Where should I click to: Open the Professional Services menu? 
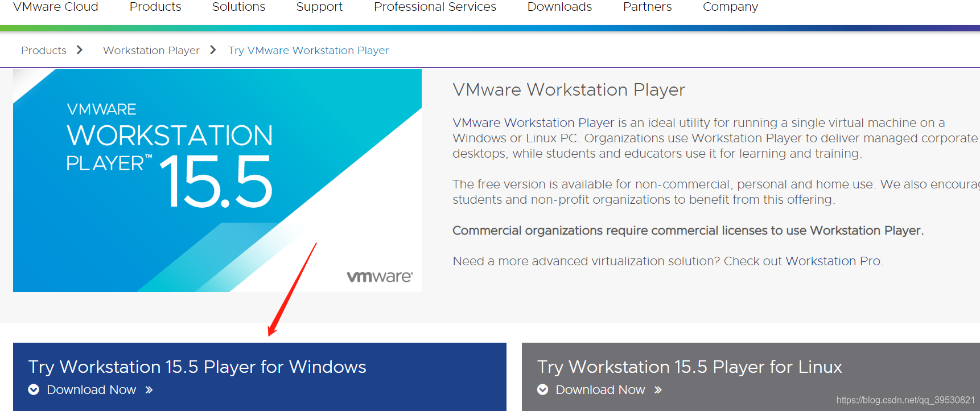(435, 7)
